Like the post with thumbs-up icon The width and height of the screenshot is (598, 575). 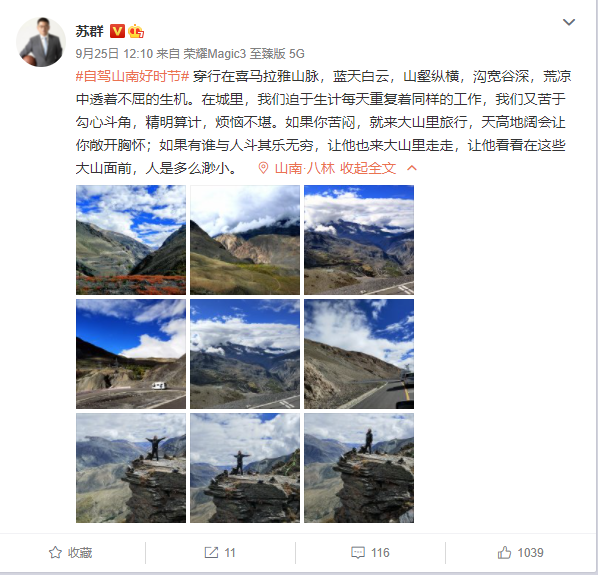(x=504, y=552)
